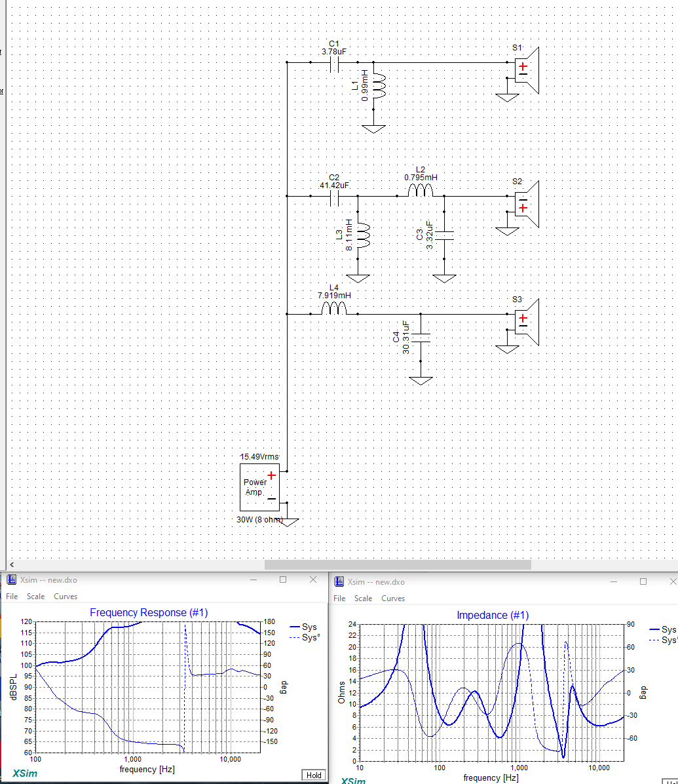Click the ground symbol at speaker S1
The height and width of the screenshot is (784, 678).
coord(507,98)
